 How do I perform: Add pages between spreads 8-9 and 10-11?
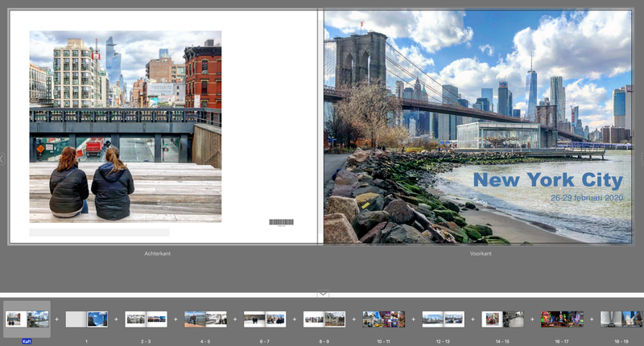coord(353,319)
